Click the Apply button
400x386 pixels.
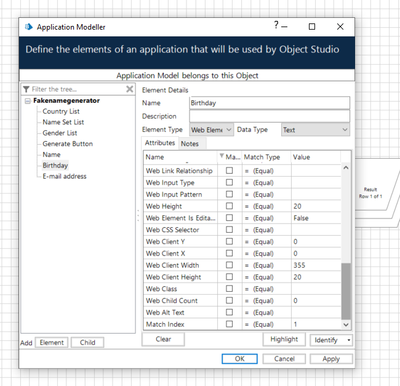pos(331,359)
